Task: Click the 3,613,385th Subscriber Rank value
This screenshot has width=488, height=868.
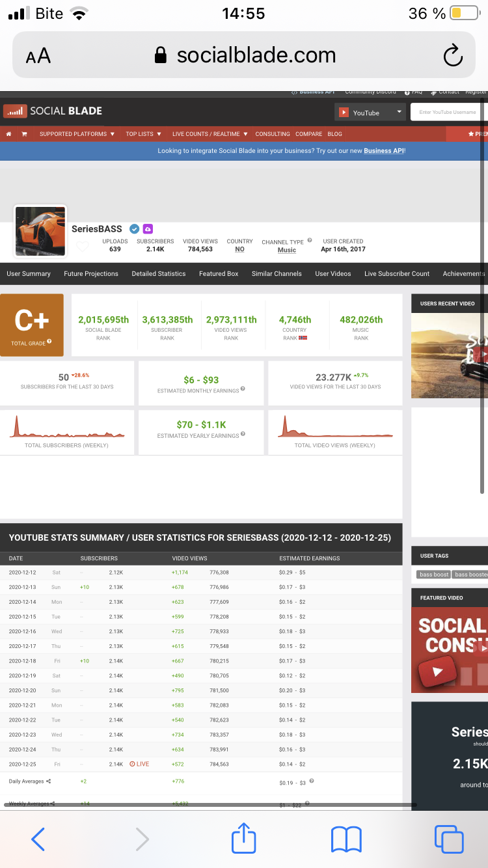Action: click(x=167, y=319)
